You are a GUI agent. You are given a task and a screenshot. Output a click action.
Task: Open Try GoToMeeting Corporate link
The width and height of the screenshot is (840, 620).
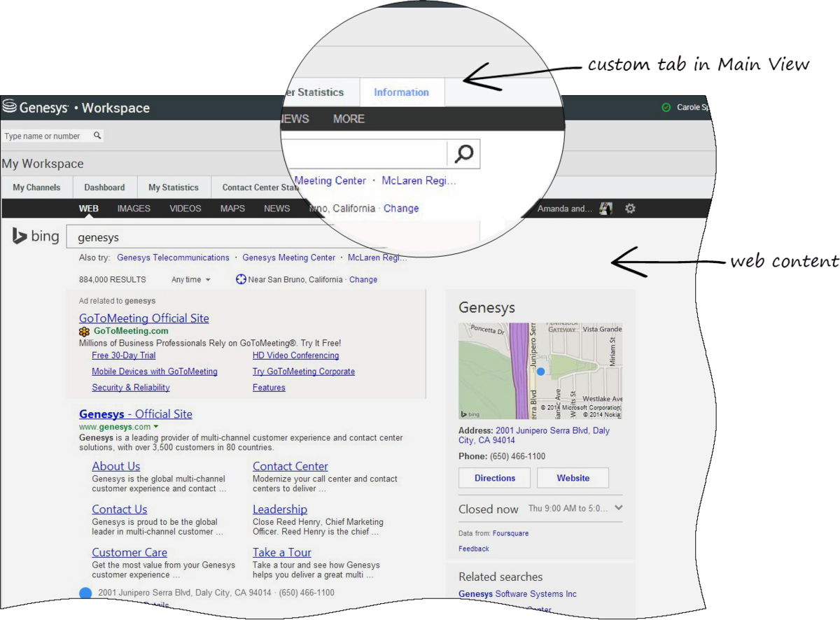304,372
